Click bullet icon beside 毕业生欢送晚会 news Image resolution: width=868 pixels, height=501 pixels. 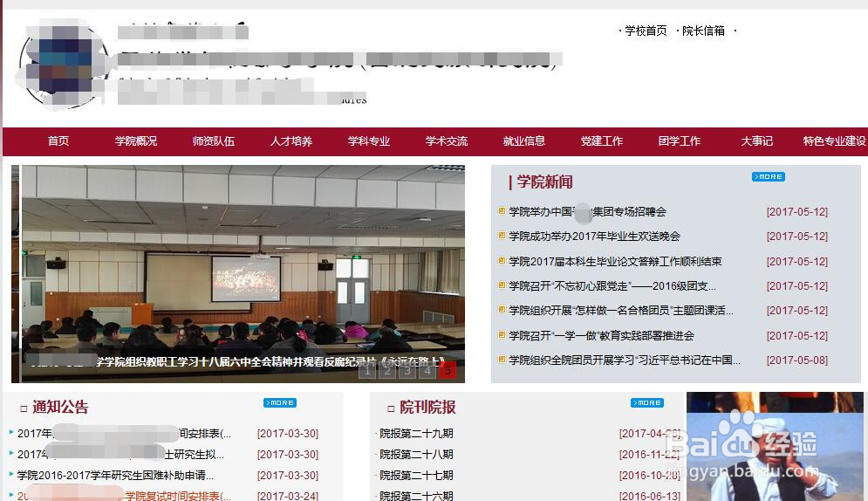coord(502,236)
